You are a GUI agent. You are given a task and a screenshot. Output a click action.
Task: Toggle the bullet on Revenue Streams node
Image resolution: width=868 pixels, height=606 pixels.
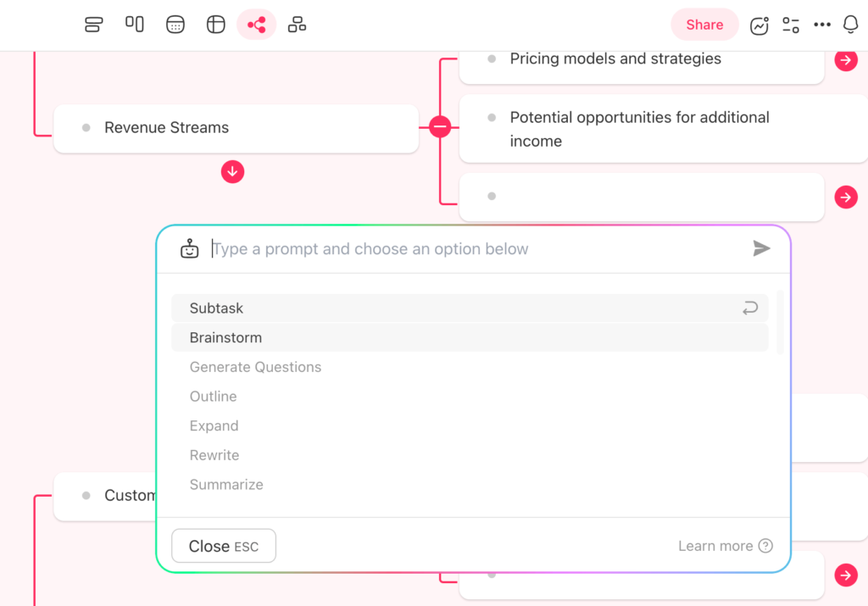click(86, 128)
